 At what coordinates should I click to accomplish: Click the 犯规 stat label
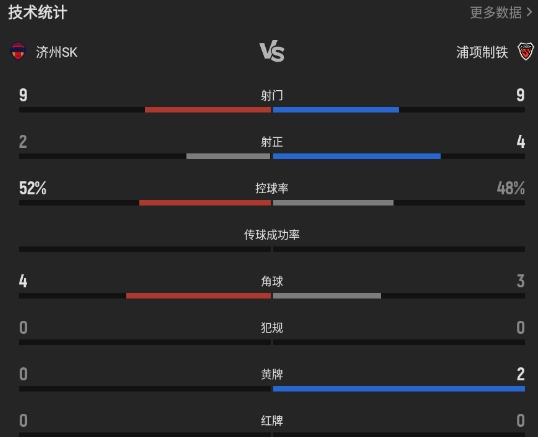(272, 328)
